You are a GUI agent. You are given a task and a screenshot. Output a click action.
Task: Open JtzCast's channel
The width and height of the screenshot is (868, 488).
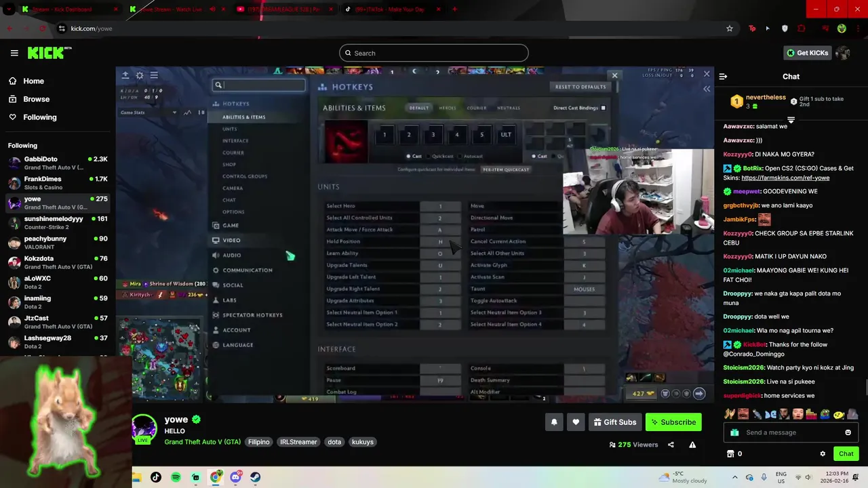[58, 322]
